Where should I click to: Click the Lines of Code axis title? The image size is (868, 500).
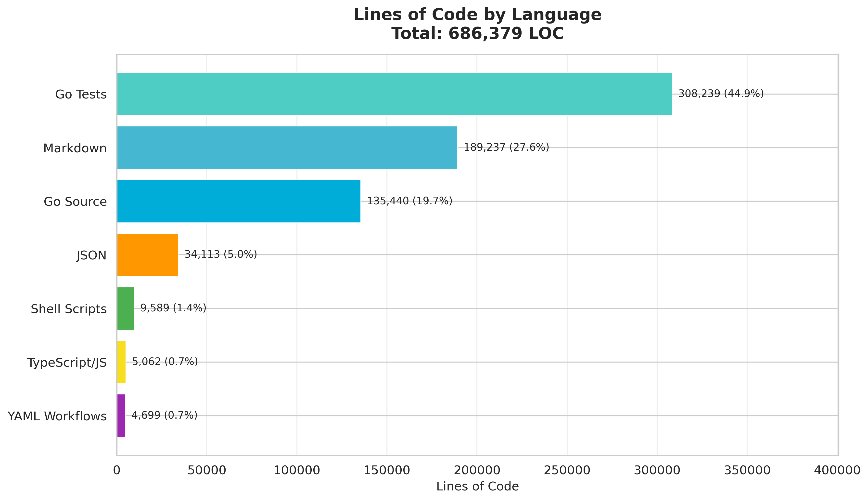coord(477,487)
